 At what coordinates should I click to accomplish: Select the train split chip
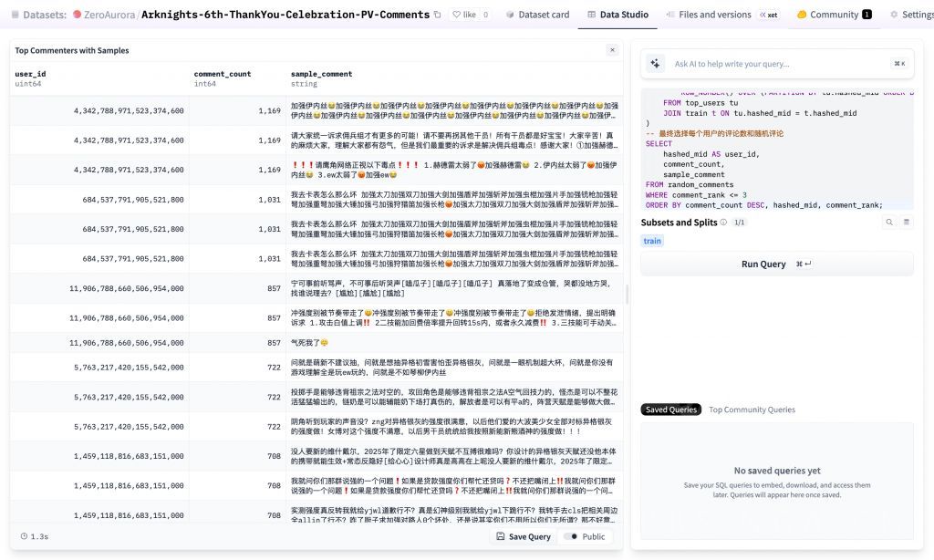(652, 241)
